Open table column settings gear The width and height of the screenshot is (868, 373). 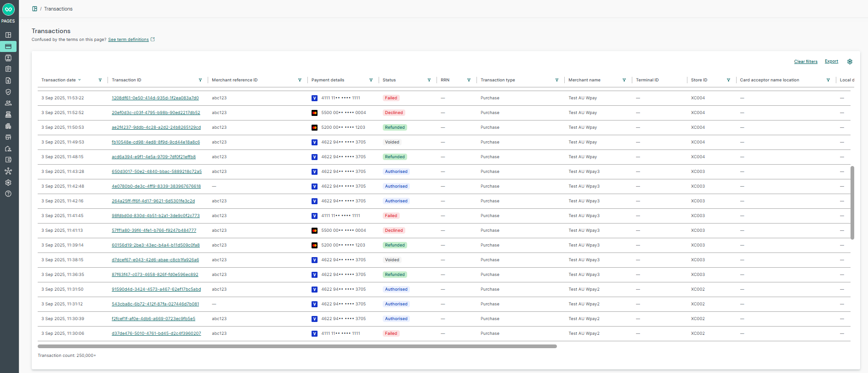pos(850,62)
